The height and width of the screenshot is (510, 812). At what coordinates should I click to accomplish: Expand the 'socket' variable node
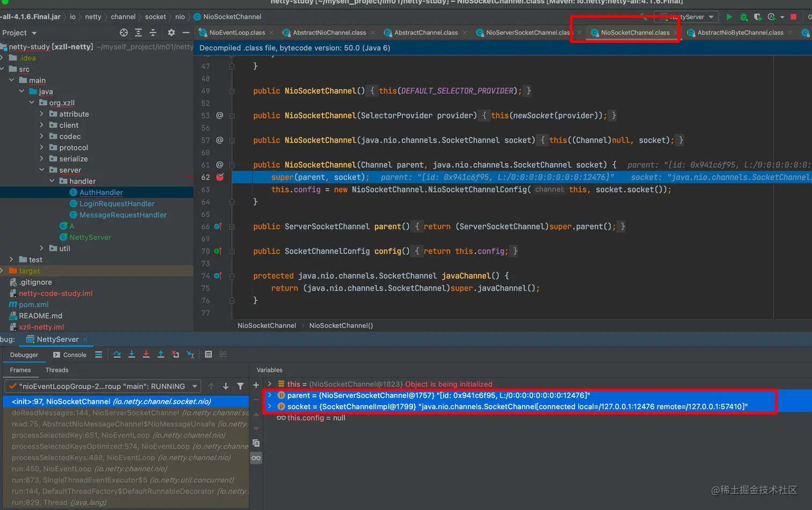270,406
